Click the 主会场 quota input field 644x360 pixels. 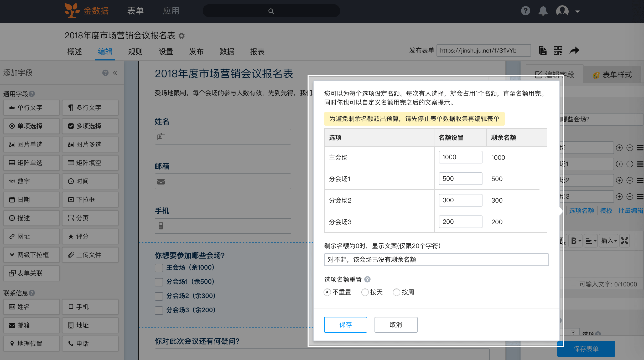click(x=460, y=157)
